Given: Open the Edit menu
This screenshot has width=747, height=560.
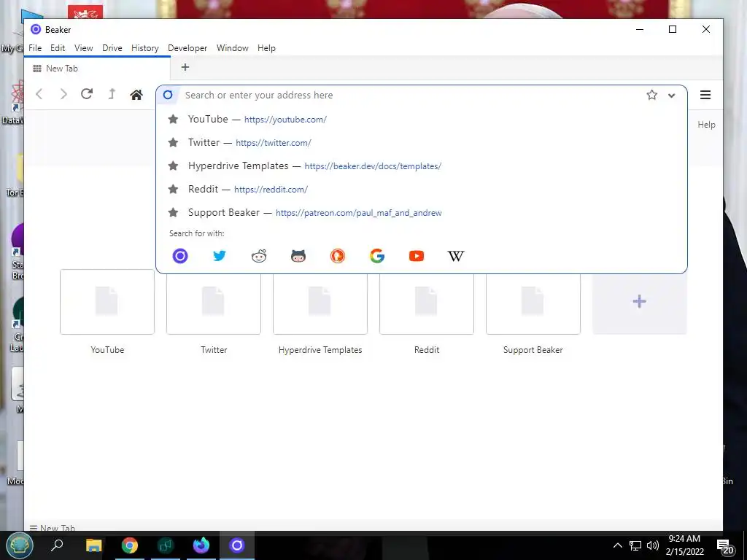Looking at the screenshot, I should tap(58, 48).
